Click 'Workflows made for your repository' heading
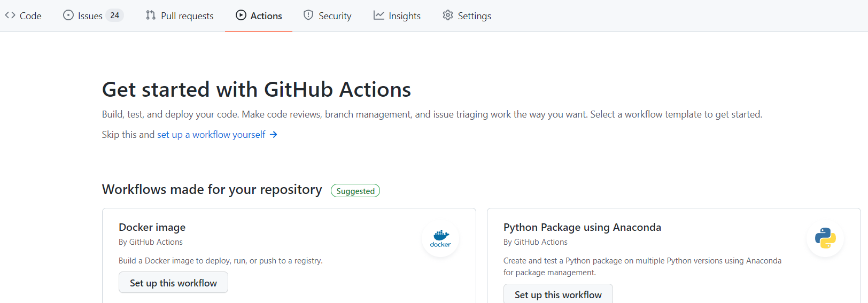This screenshot has height=303, width=868. click(x=212, y=190)
